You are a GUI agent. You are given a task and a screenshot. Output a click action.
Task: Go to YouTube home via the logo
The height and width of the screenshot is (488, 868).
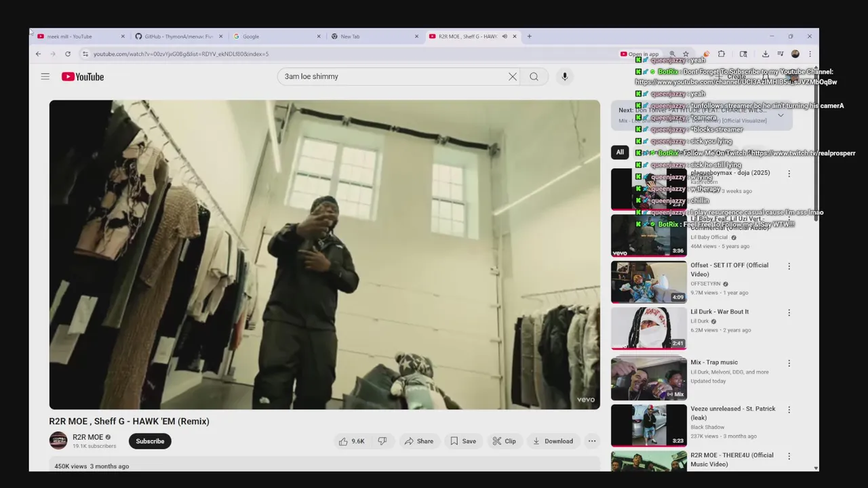83,77
